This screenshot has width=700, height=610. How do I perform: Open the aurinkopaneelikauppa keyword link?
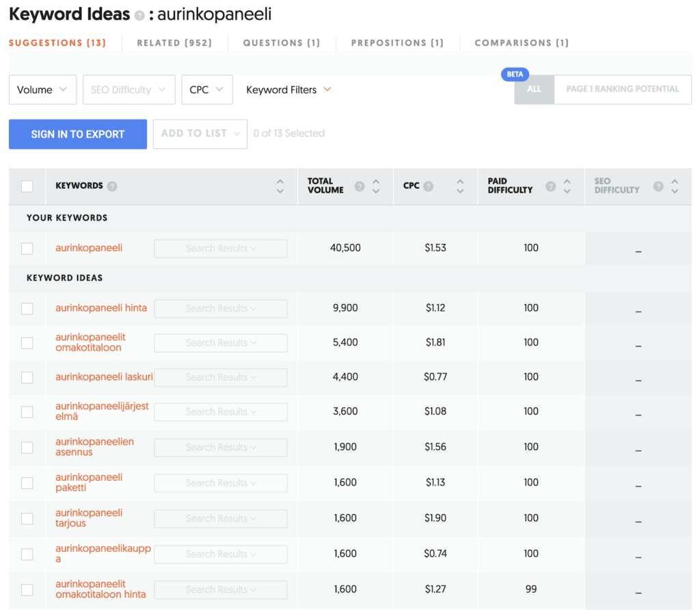103,554
